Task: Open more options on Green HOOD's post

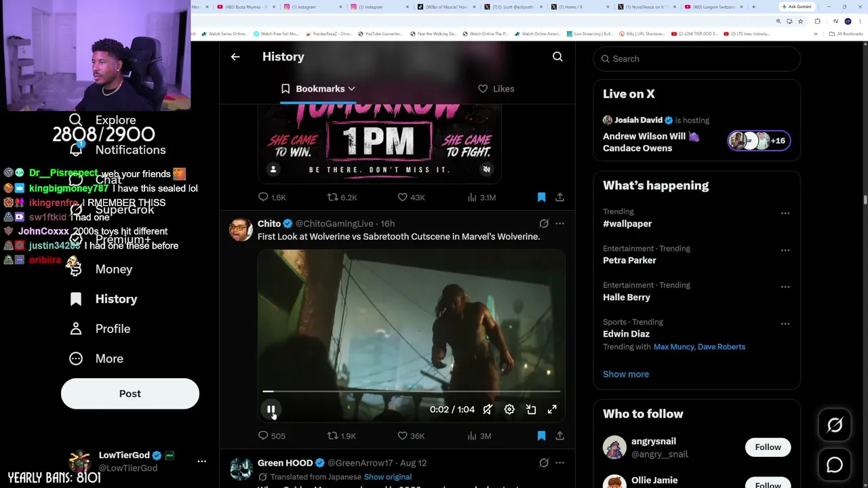Action: (x=559, y=463)
